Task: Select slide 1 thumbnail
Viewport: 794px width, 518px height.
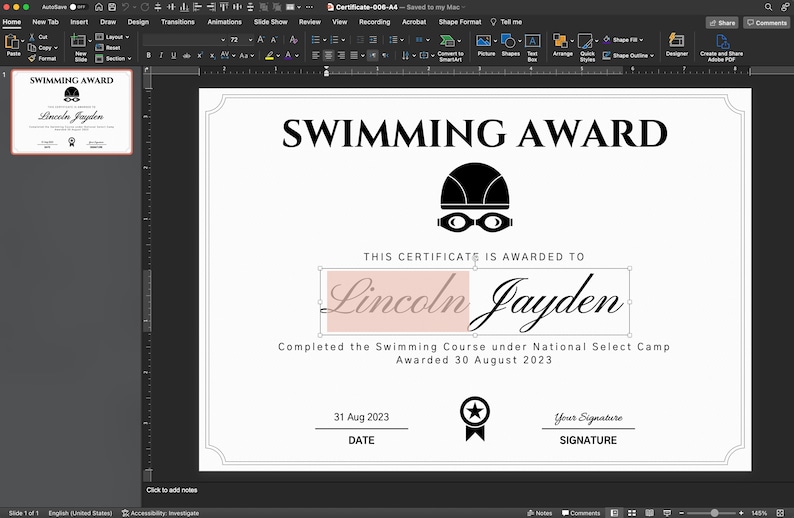Action: click(72, 112)
